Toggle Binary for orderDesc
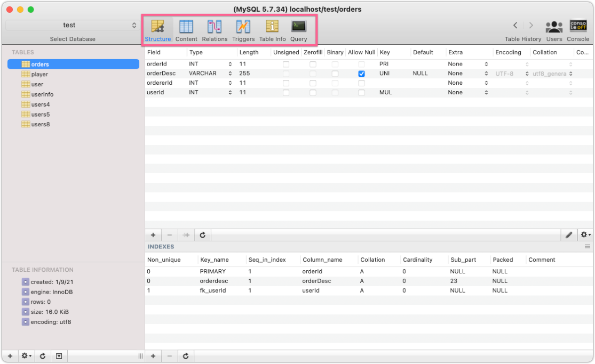 pos(335,74)
